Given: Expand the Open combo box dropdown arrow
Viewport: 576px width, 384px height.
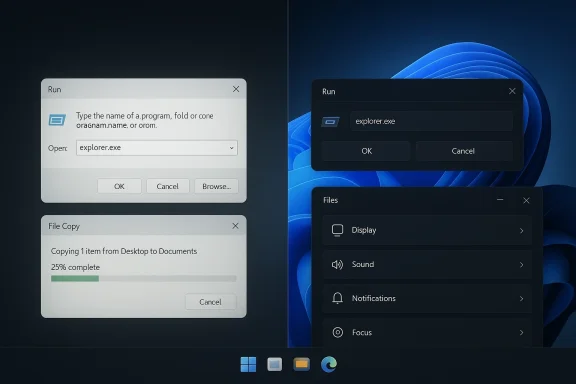Looking at the screenshot, I should [231, 148].
